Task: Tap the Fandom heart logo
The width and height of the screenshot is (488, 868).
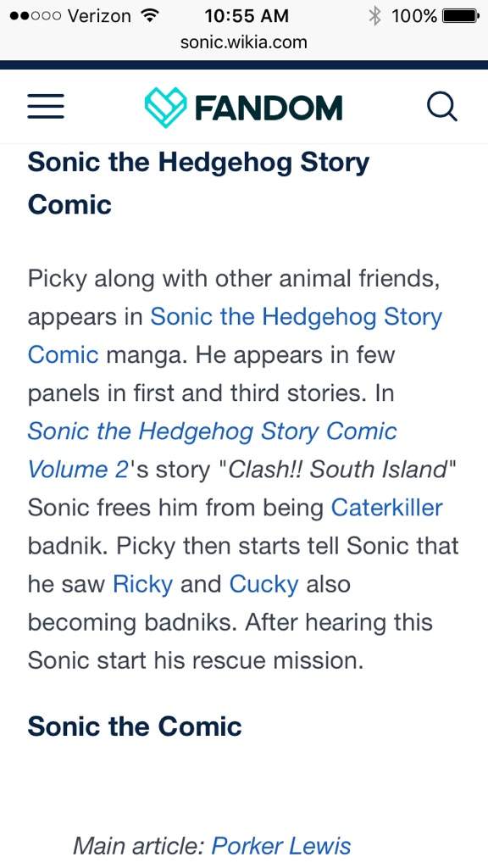Action: point(165,107)
